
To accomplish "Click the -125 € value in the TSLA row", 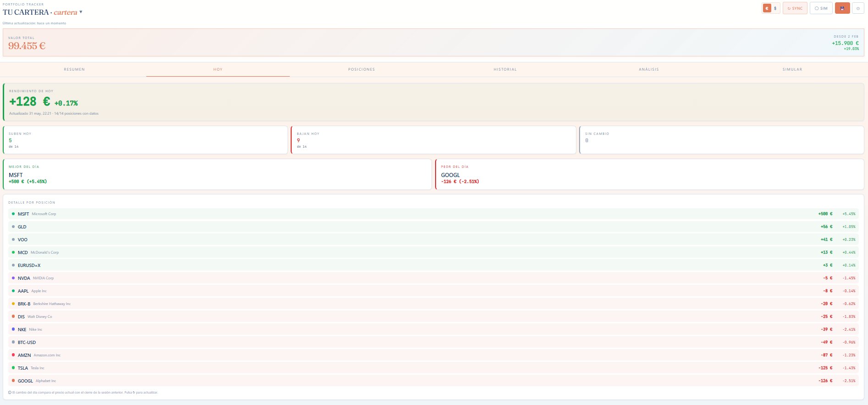I will [x=825, y=368].
